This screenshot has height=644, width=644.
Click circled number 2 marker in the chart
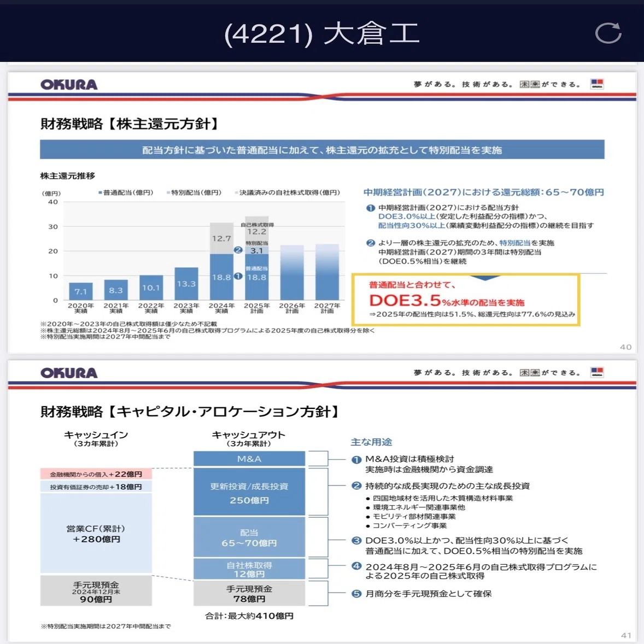238,250
